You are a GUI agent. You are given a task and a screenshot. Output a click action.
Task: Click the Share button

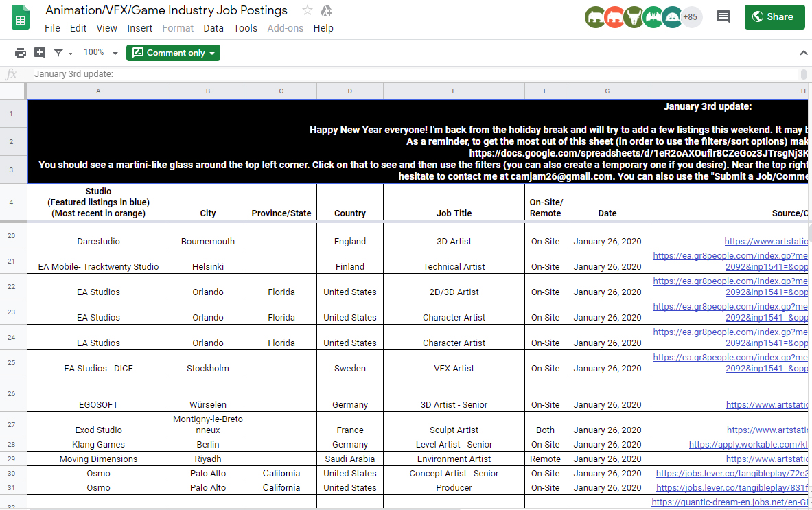point(775,17)
